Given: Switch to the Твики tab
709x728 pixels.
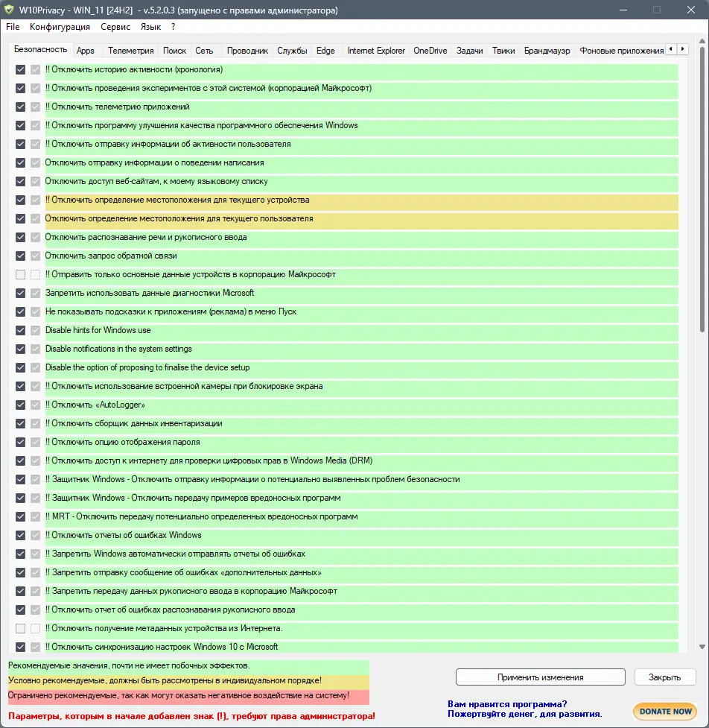Looking at the screenshot, I should (x=503, y=51).
